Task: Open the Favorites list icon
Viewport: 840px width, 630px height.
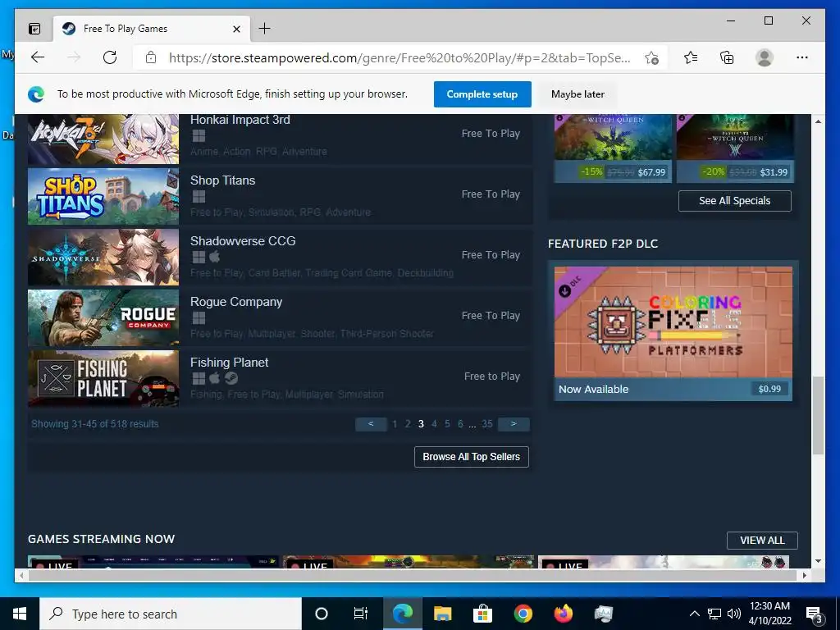Action: point(691,57)
